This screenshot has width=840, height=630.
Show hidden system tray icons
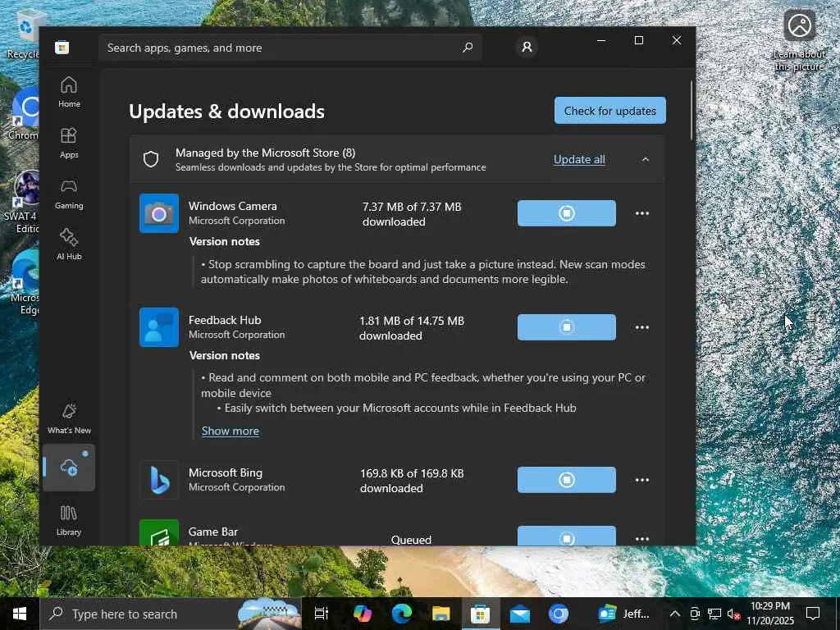[675, 614]
